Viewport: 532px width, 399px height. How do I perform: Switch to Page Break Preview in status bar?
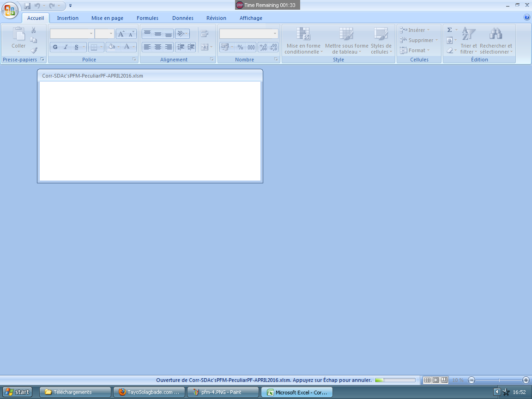pyautogui.click(x=444, y=380)
